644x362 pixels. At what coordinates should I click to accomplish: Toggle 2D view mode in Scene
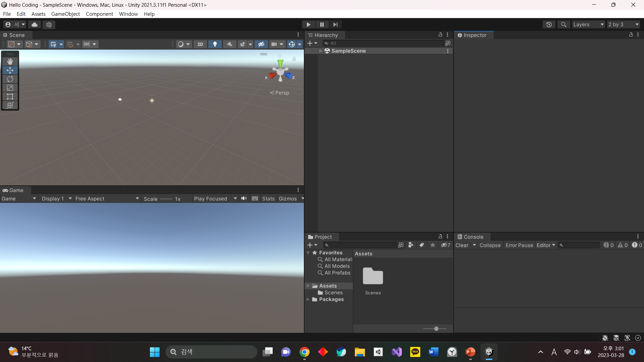click(200, 44)
